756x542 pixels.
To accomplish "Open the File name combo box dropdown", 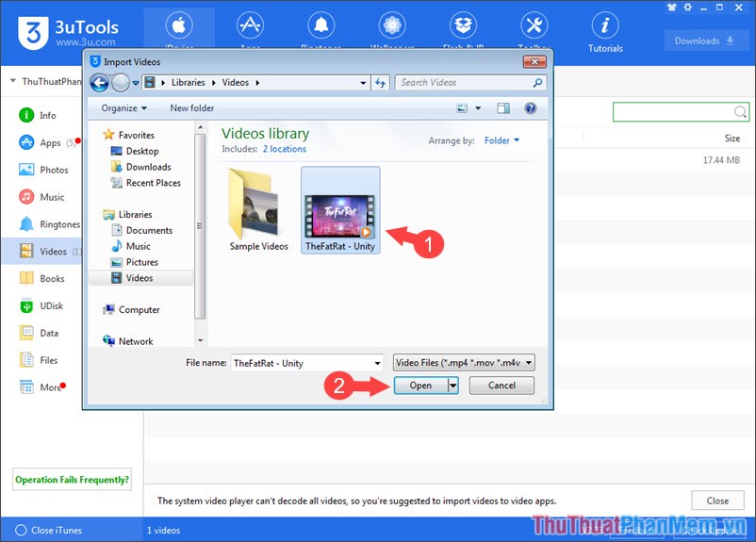I will [x=377, y=363].
